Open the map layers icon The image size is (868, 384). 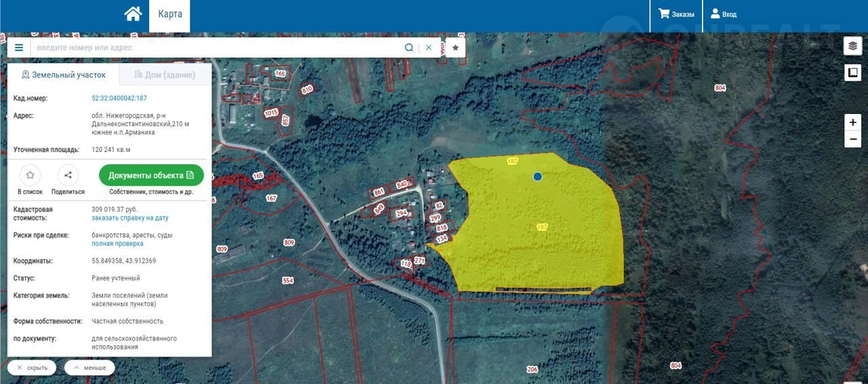[x=852, y=46]
